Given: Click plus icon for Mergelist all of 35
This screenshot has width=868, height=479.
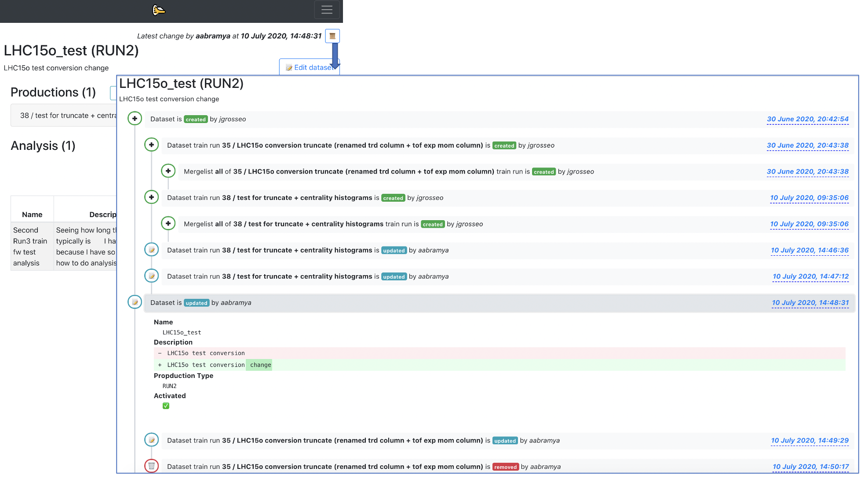Looking at the screenshot, I should tap(168, 171).
